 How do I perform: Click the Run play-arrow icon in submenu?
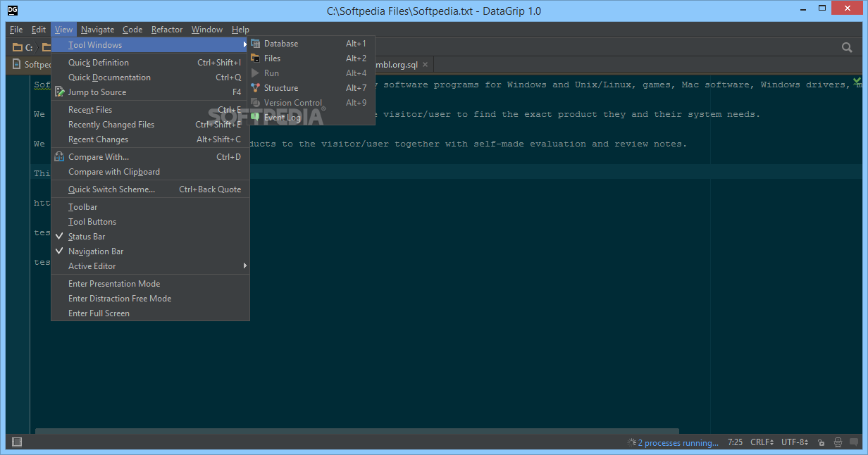point(256,73)
